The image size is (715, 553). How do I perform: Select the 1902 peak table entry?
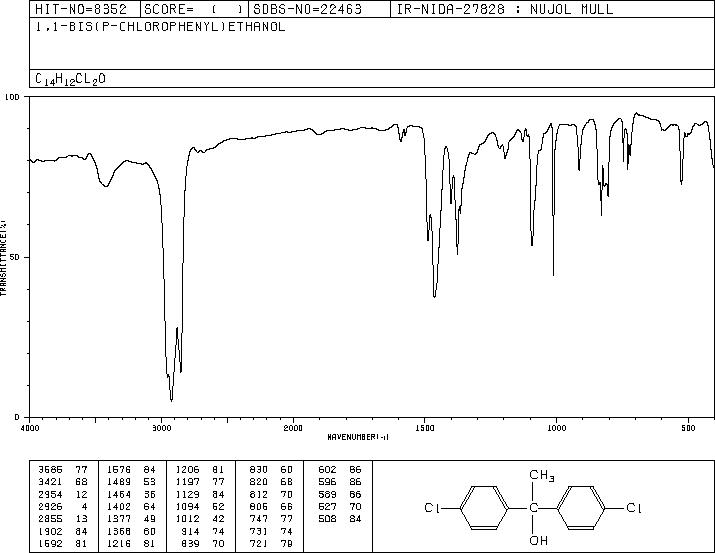pos(63,531)
